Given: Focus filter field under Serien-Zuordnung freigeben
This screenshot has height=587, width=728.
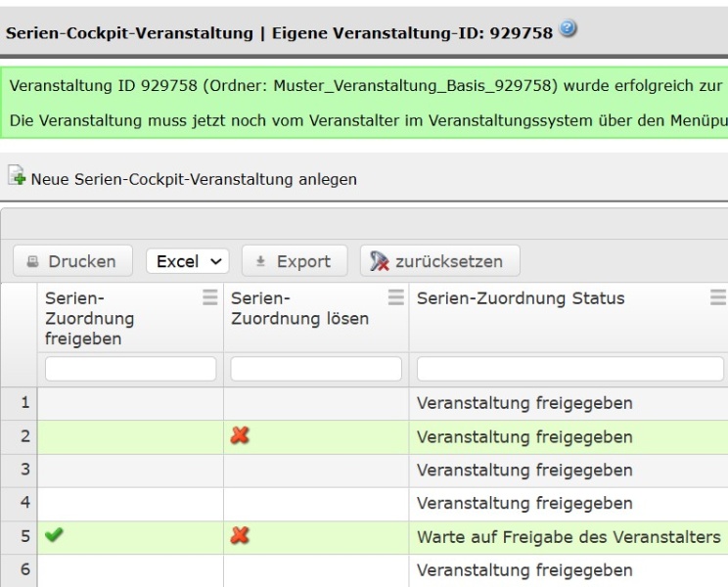Looking at the screenshot, I should point(130,369).
